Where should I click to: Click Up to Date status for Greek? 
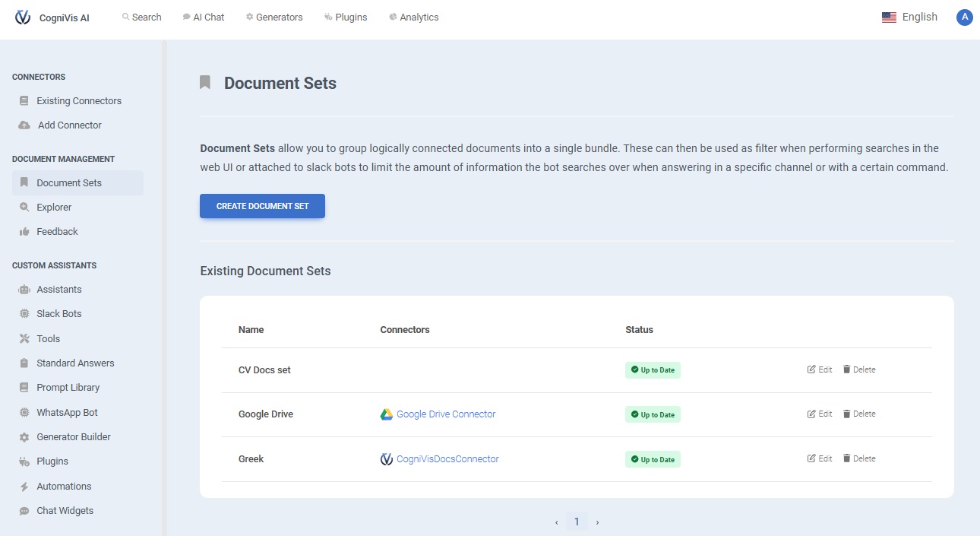pyautogui.click(x=653, y=459)
